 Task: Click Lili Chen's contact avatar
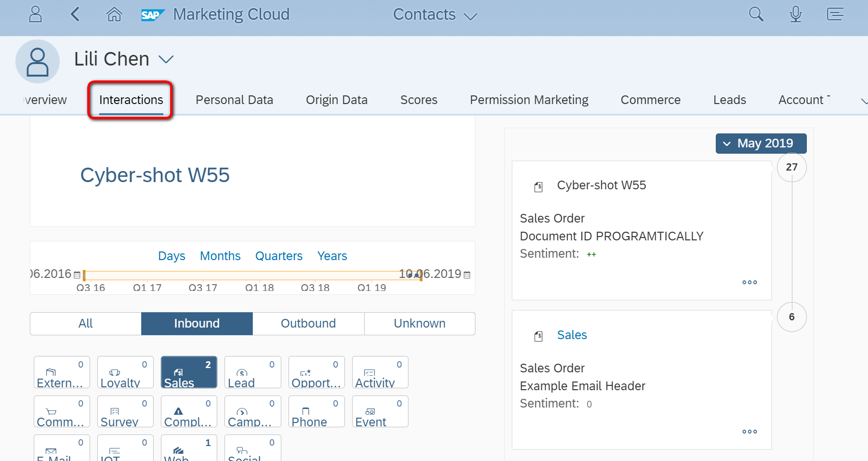tap(38, 62)
